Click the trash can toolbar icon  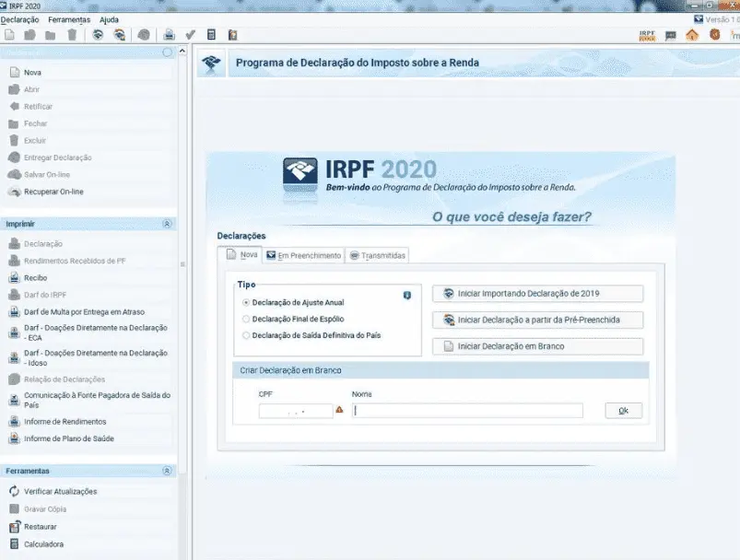tap(72, 35)
